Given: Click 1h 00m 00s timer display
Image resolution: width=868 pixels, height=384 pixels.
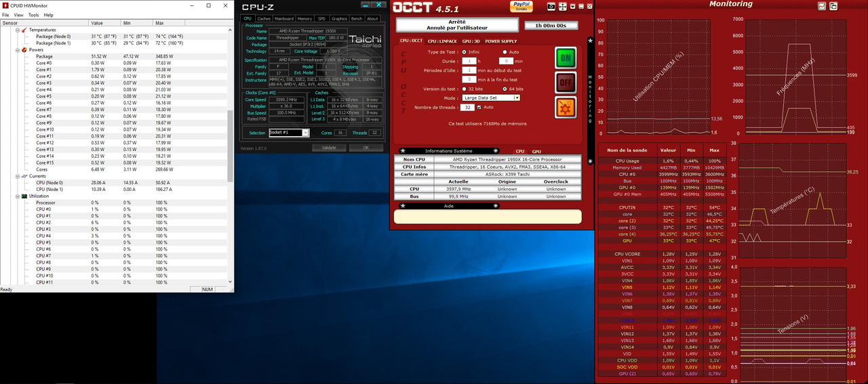Looking at the screenshot, I should point(551,26).
